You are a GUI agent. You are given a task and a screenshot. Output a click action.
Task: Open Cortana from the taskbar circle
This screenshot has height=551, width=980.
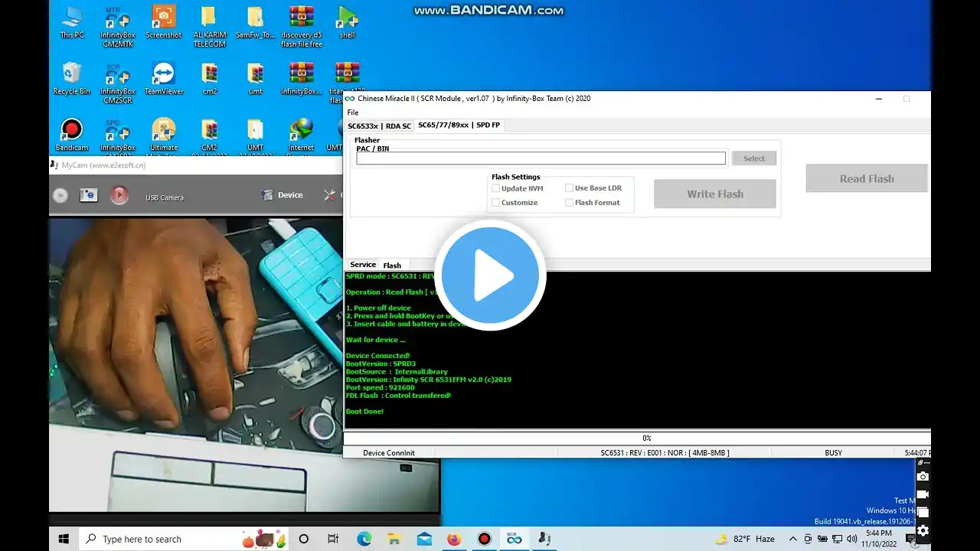click(304, 539)
